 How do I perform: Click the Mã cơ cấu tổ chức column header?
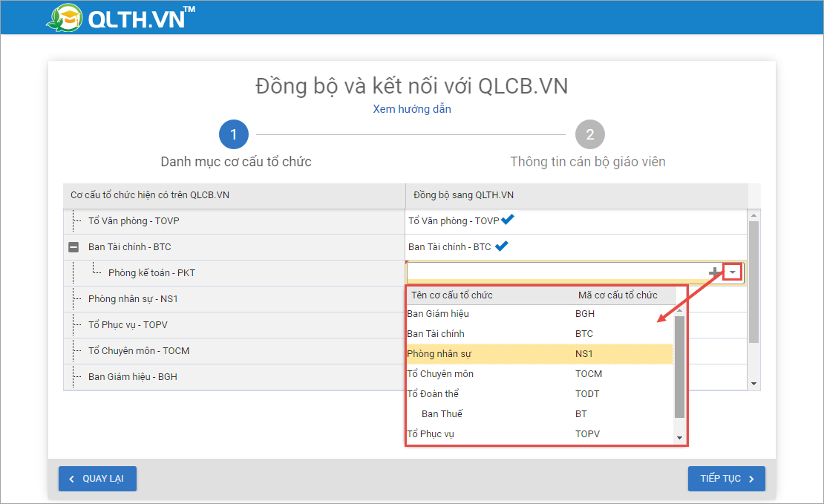tap(624, 295)
